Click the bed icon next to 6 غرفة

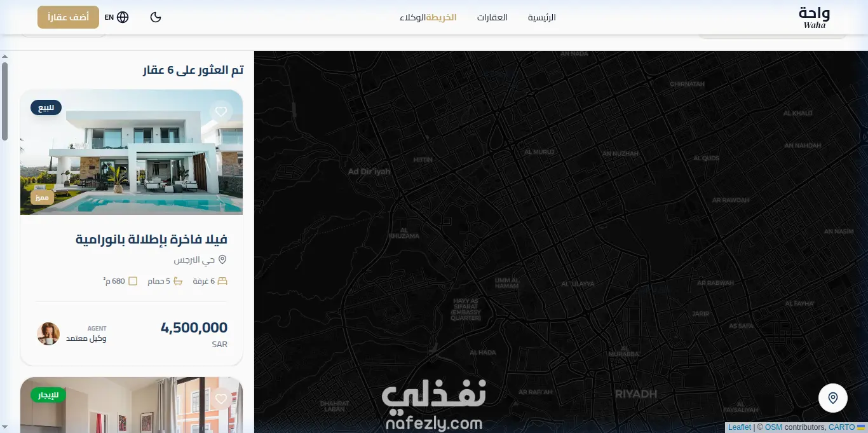pyautogui.click(x=222, y=281)
